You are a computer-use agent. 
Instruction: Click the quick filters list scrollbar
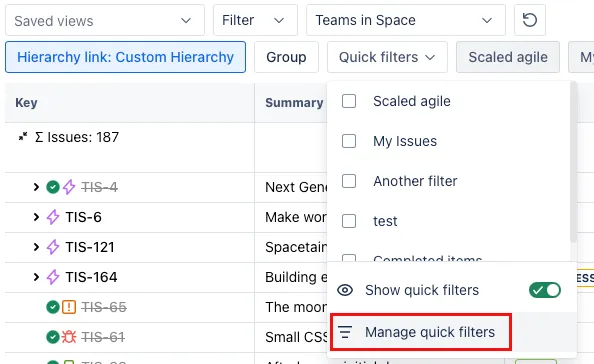tap(573, 163)
